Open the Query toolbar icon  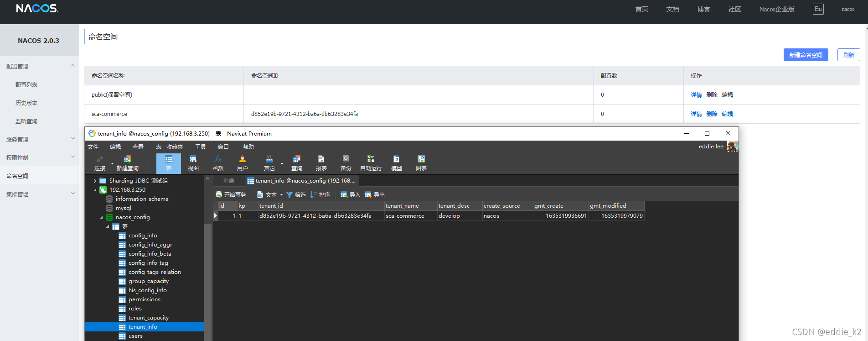(x=297, y=163)
